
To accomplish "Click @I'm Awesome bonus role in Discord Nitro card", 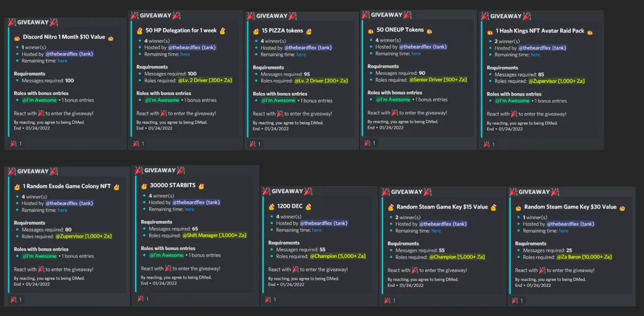I will [39, 100].
